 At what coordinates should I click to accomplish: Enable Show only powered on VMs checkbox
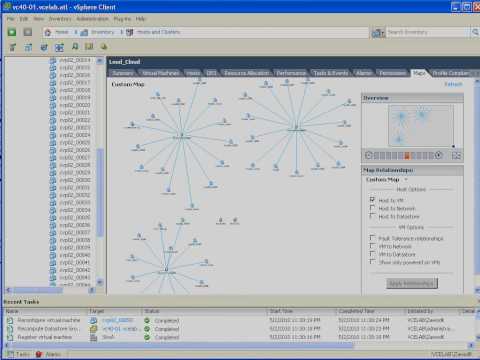[x=372, y=262]
